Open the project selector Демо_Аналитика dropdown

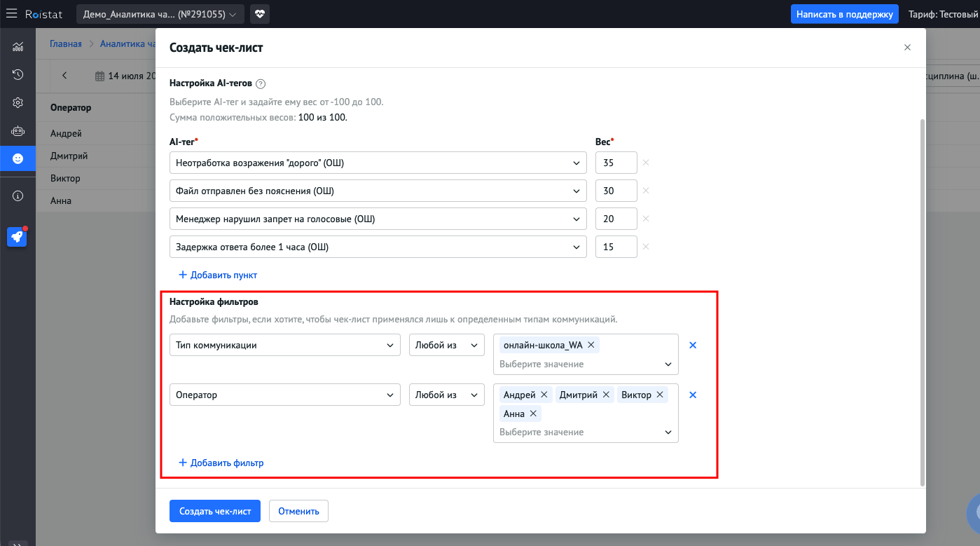tap(160, 14)
